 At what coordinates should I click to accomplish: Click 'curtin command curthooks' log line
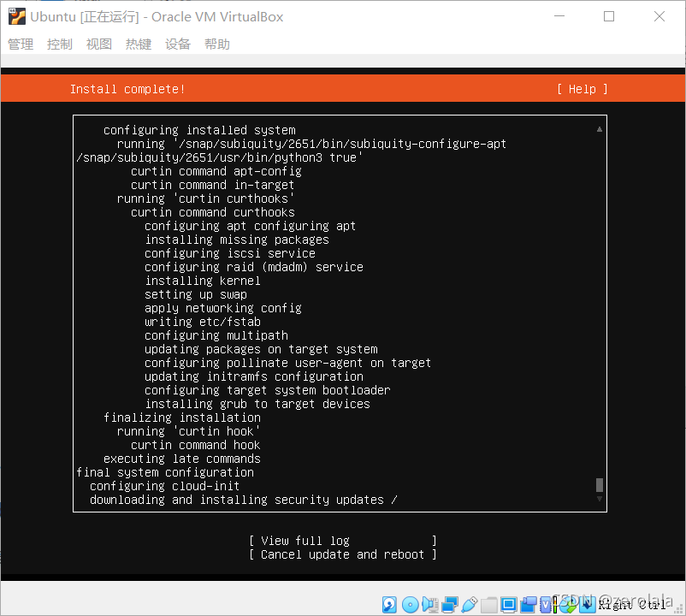213,212
